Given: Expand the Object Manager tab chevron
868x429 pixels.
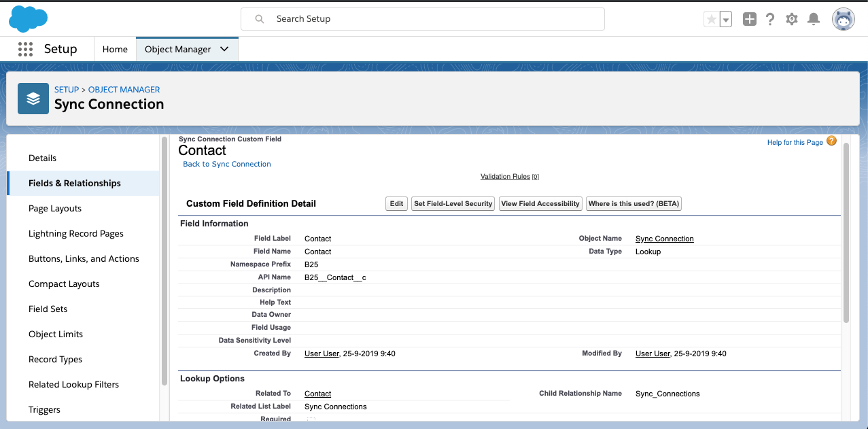Looking at the screenshot, I should click(x=224, y=49).
